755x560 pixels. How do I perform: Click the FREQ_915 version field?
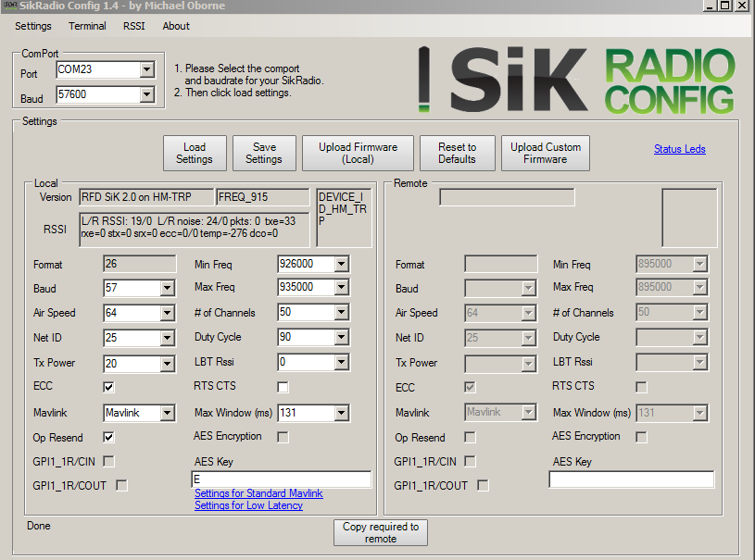pos(263,197)
